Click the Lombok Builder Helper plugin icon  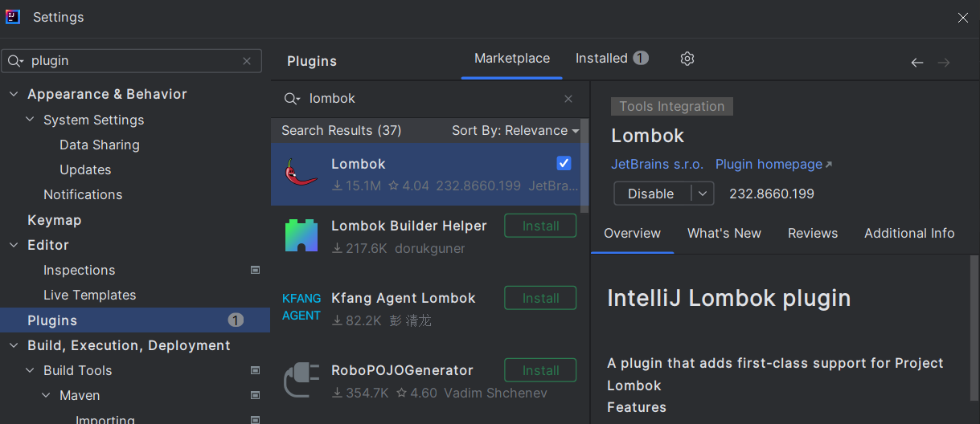tap(301, 236)
